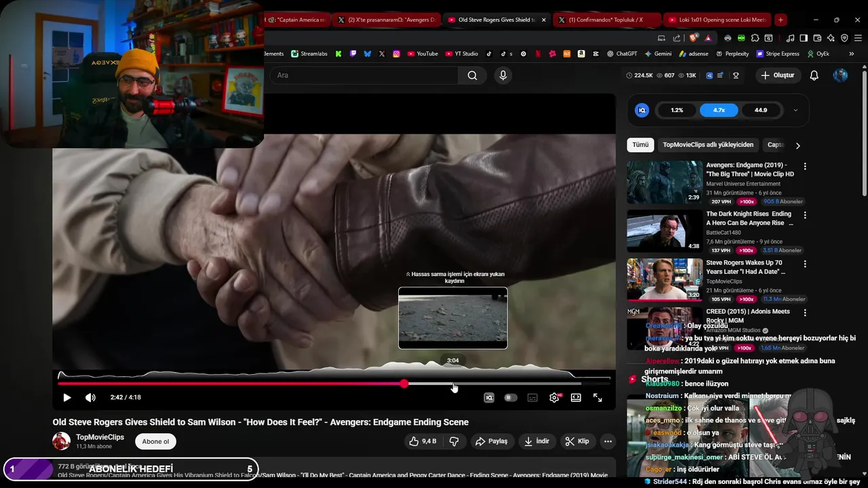This screenshot has height=488, width=868.
Task: Click the vidIQ trophy icon in the header
Action: click(736, 75)
